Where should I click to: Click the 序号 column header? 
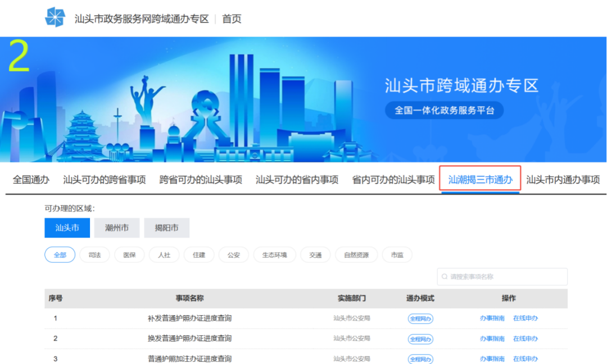click(x=55, y=298)
